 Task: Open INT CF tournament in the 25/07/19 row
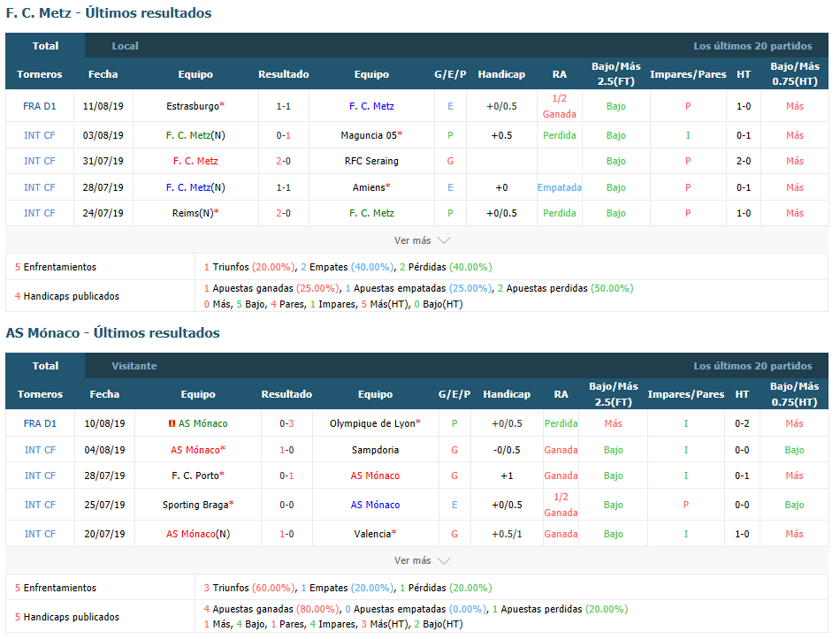click(40, 505)
